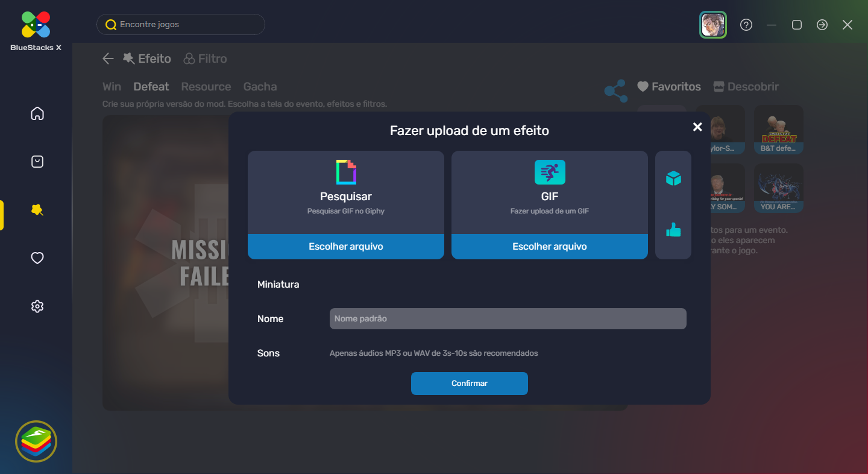
Task: Open the store bag icon in sidebar
Action: tap(37, 162)
